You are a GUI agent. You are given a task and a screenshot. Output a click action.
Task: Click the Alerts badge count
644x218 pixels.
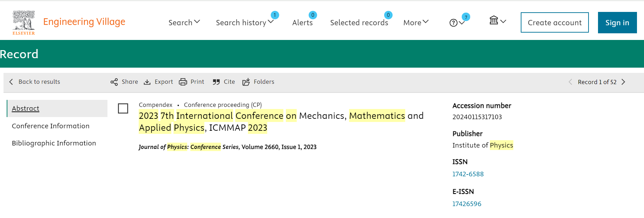(313, 15)
